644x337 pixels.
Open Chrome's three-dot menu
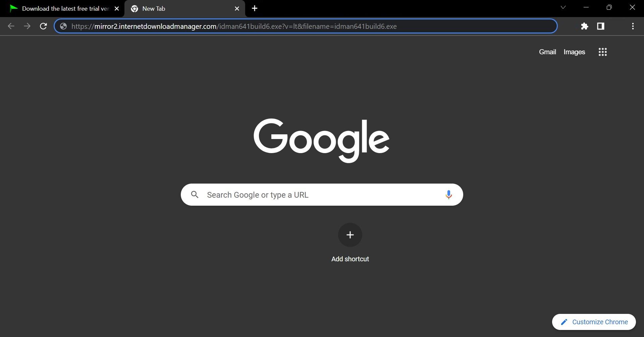pos(633,26)
